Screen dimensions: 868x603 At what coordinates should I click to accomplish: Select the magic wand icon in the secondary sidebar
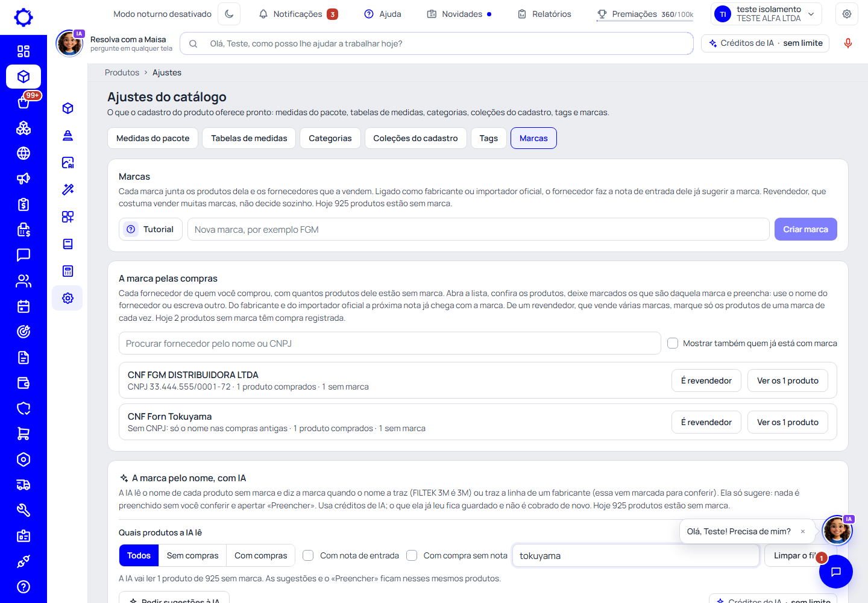(x=68, y=189)
